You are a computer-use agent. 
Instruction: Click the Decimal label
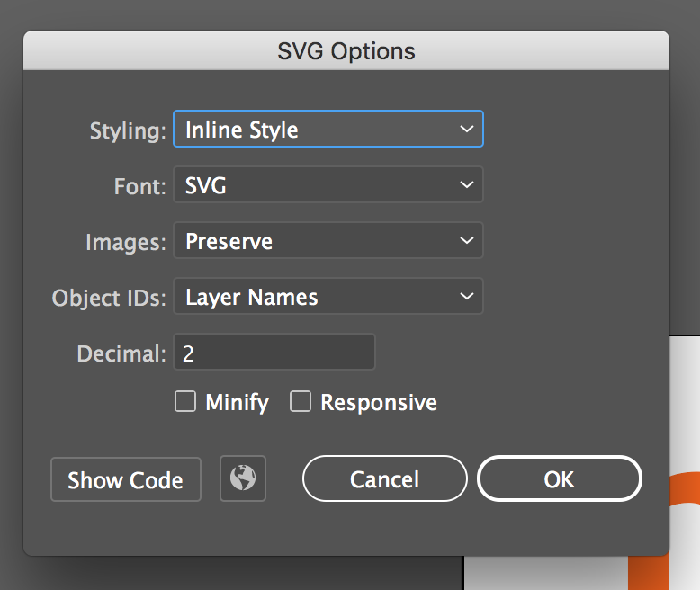(x=121, y=353)
